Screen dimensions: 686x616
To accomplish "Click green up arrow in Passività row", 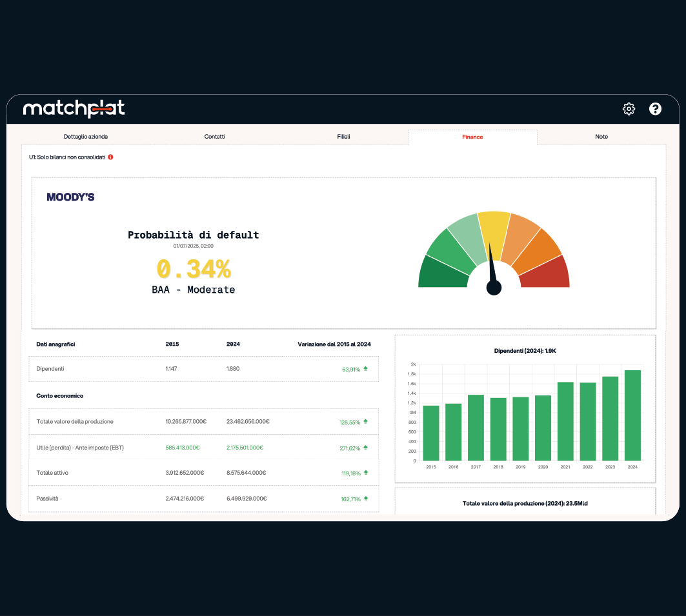I will [365, 499].
